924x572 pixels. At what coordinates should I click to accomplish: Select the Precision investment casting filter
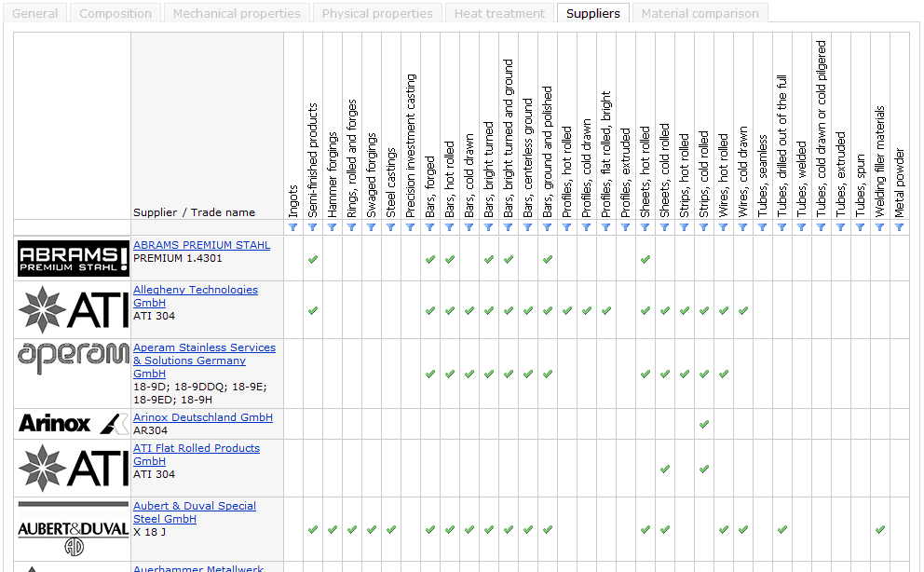(x=410, y=227)
